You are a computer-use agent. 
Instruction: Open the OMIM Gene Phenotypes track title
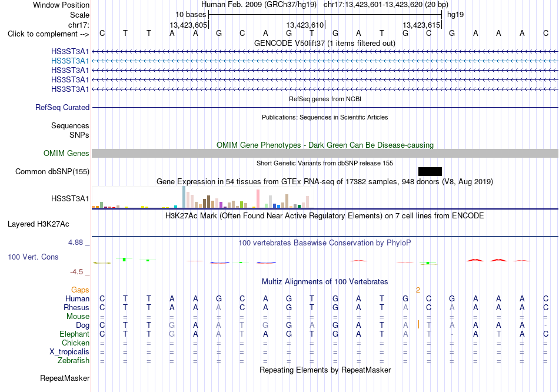[x=325, y=145]
